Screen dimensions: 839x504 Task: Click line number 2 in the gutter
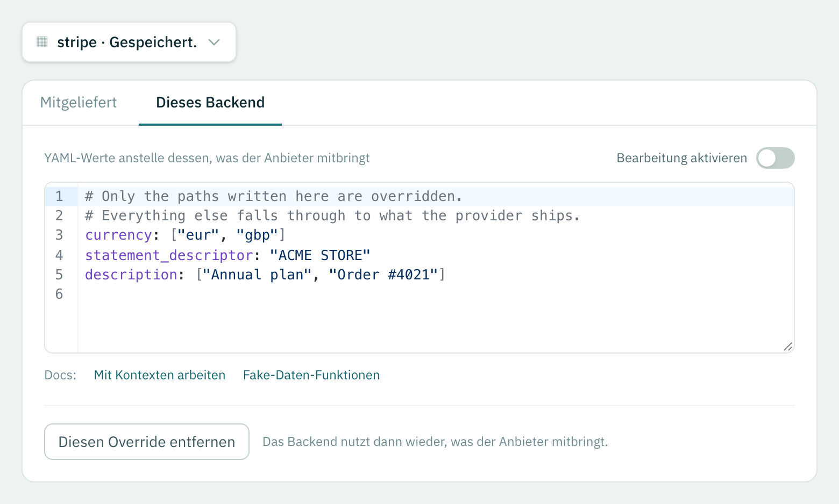coord(59,215)
